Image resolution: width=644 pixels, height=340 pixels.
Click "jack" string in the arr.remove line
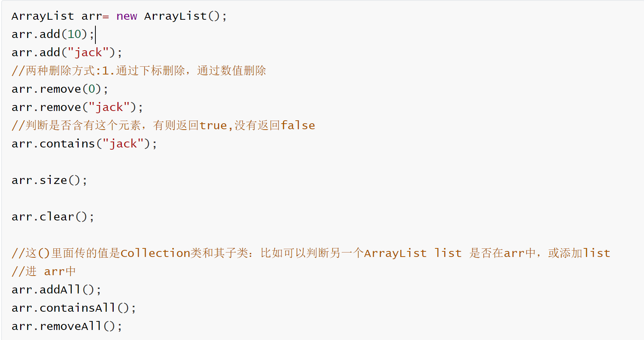(x=109, y=107)
